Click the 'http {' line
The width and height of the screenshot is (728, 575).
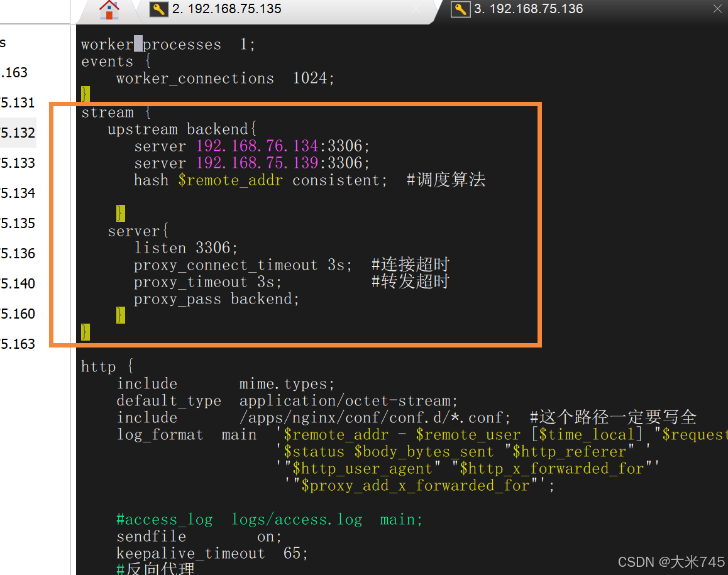point(108,366)
